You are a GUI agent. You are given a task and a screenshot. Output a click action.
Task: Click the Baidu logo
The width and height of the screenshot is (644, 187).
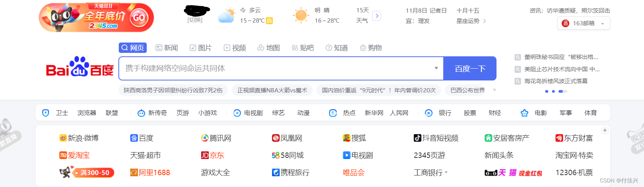(80, 67)
